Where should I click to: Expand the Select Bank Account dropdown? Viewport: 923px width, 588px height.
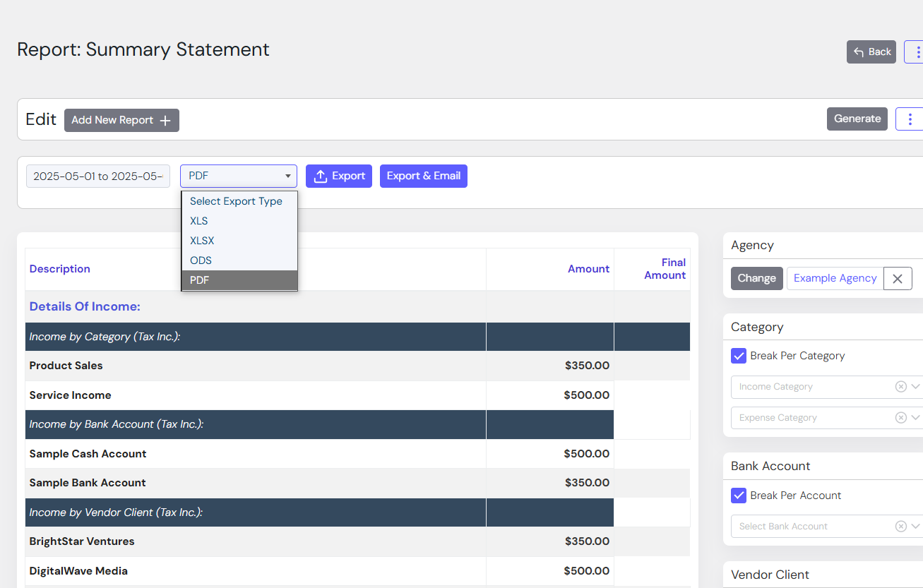915,527
